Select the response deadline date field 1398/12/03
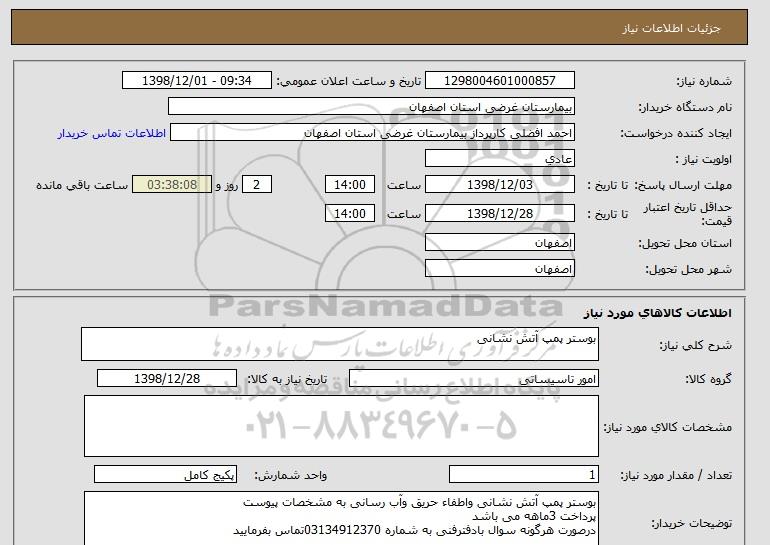770x545 pixels. [499, 185]
